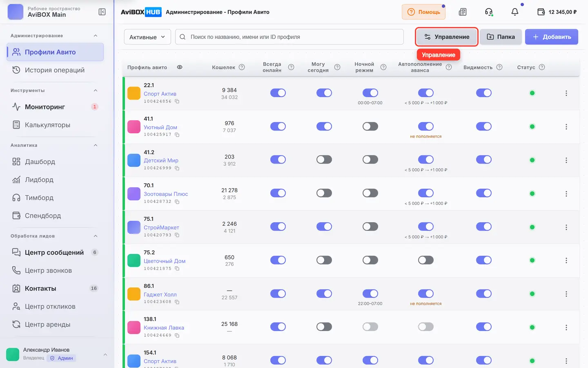The image size is (588, 368).
Task: Click the Папка button
Action: point(501,37)
